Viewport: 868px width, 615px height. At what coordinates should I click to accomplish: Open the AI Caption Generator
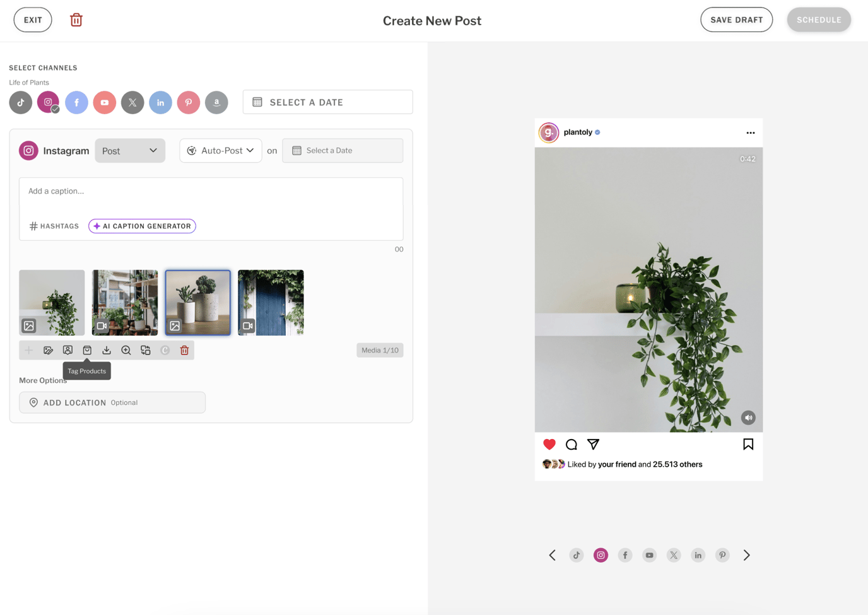[142, 226]
